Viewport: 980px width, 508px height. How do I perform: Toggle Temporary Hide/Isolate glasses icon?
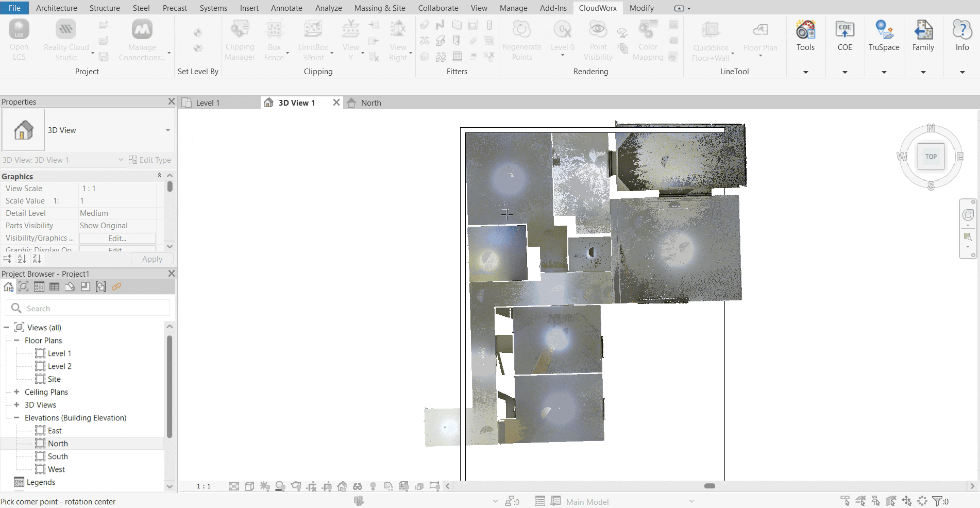click(357, 486)
